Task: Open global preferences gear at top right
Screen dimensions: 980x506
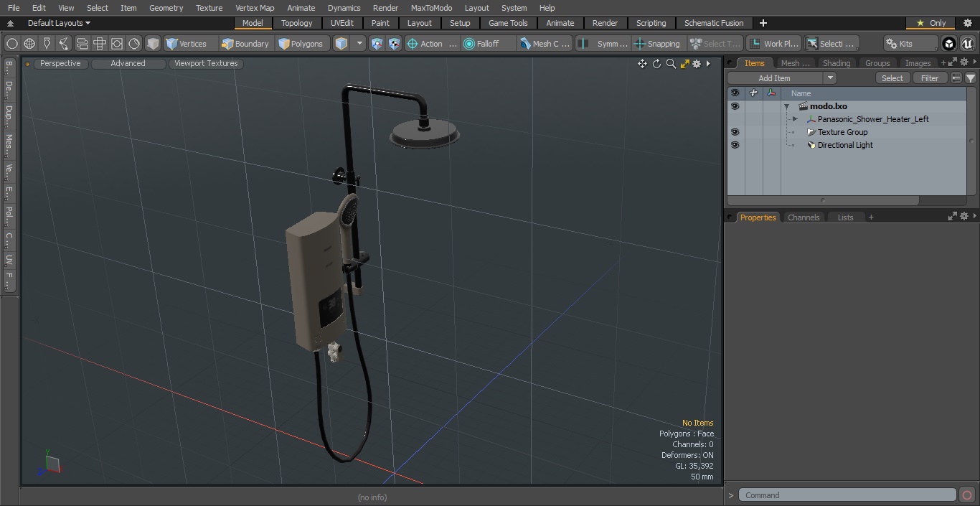Action: 967,23
